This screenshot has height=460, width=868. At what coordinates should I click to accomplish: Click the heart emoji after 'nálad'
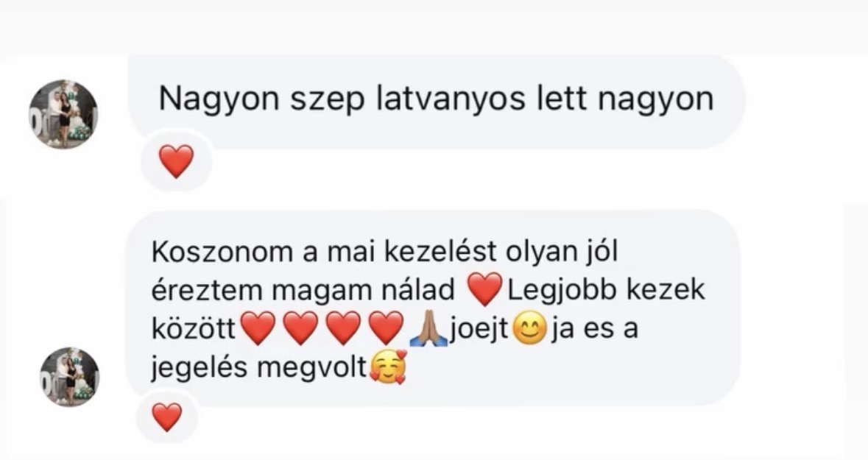(485, 289)
